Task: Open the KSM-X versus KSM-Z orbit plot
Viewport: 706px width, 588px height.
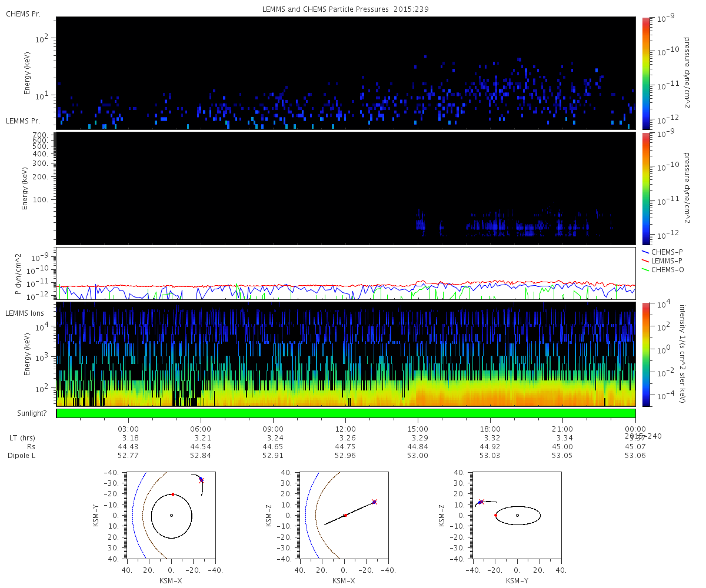Action: 344,515
